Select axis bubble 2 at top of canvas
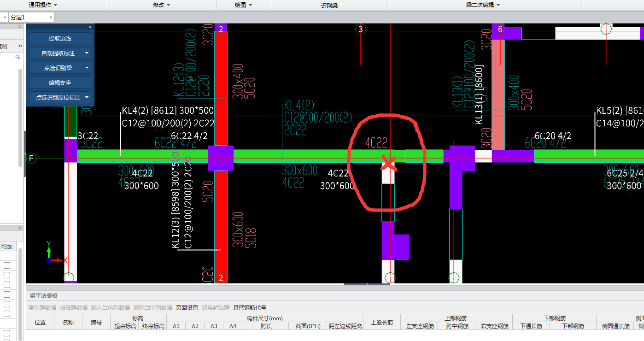Viewport: 644px width, 341px height. (221, 29)
